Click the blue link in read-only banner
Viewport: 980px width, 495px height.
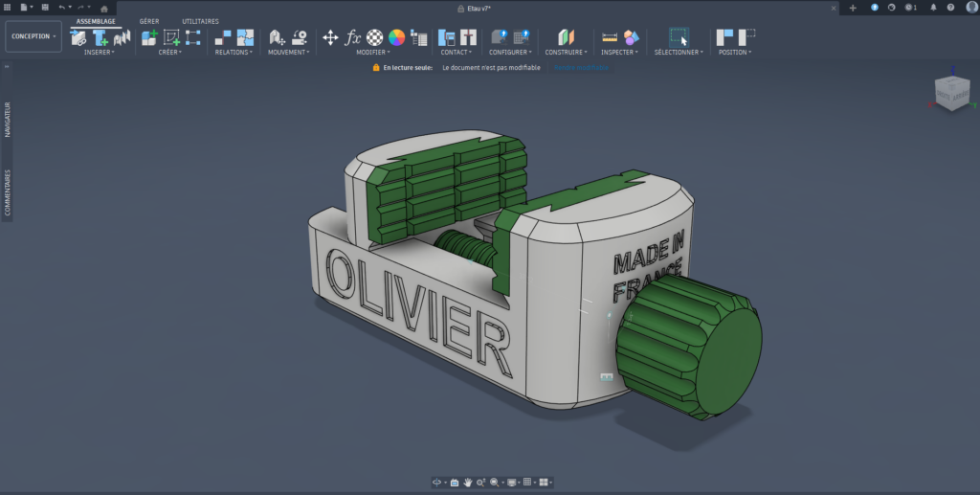[581, 68]
